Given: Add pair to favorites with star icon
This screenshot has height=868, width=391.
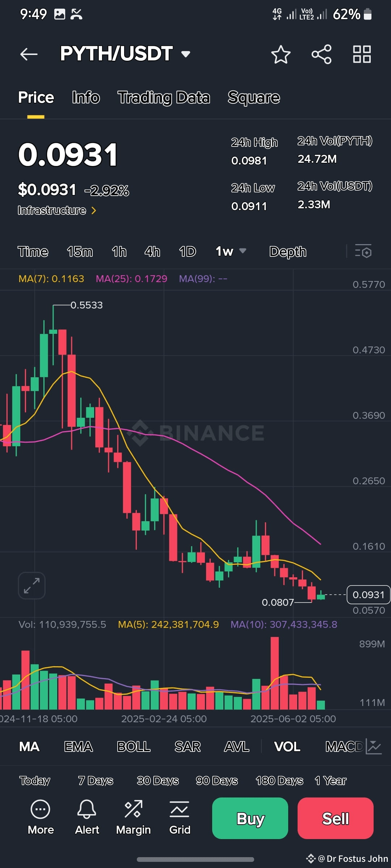Looking at the screenshot, I should (281, 54).
